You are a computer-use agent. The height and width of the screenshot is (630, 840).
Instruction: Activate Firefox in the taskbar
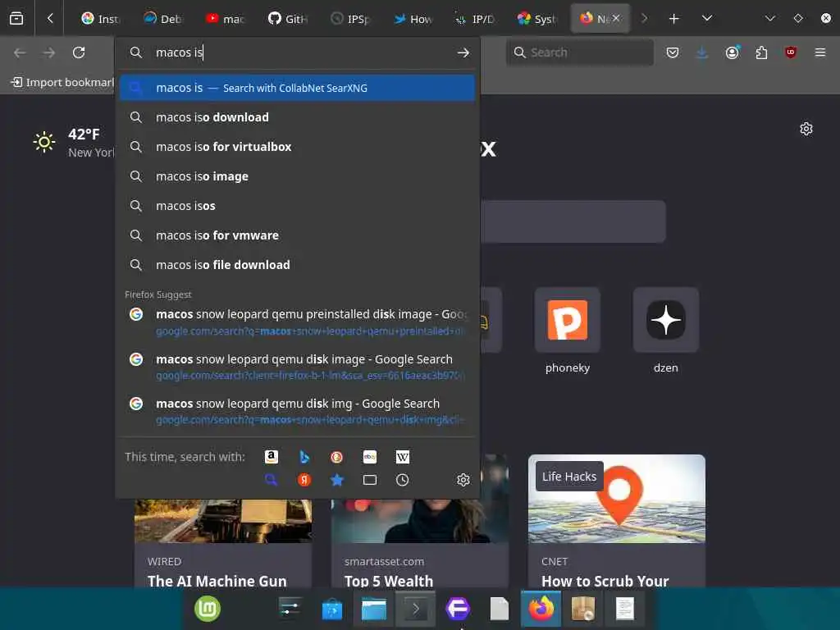point(541,609)
